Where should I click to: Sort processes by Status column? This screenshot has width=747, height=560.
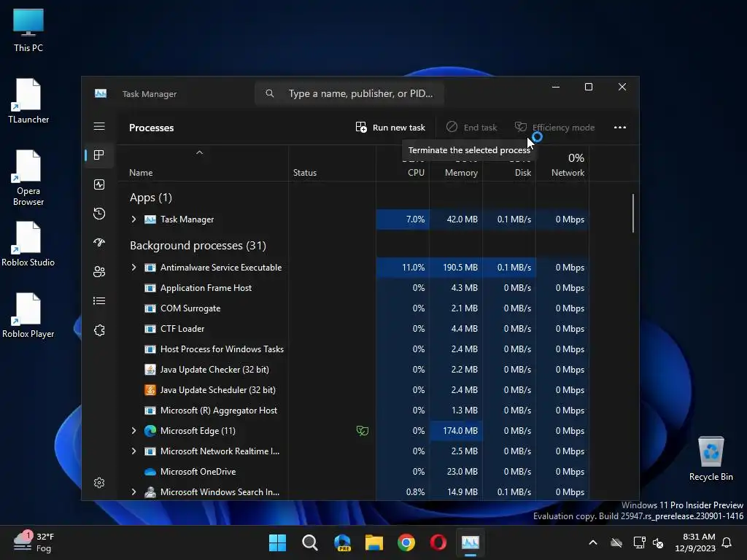(305, 173)
